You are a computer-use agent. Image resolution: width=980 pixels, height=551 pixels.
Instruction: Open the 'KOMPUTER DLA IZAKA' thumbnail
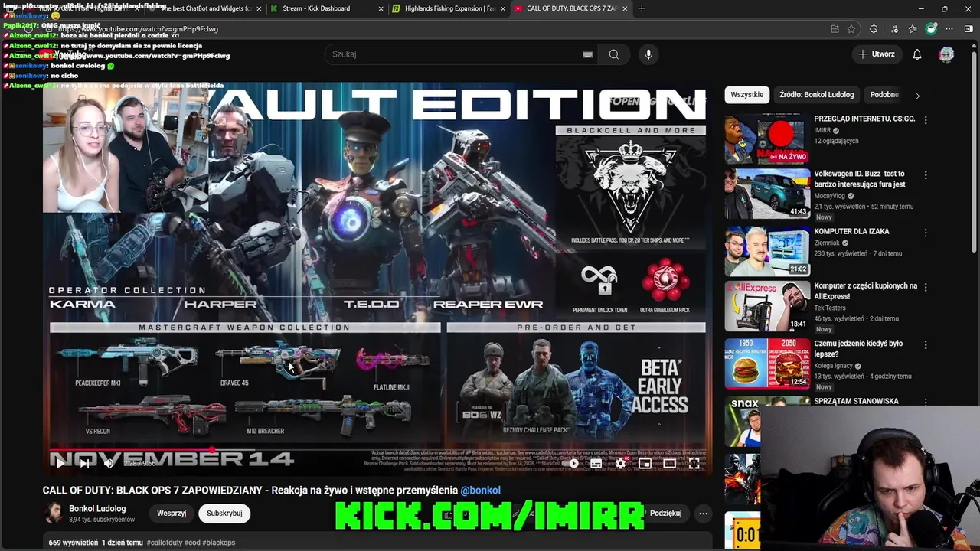767,251
